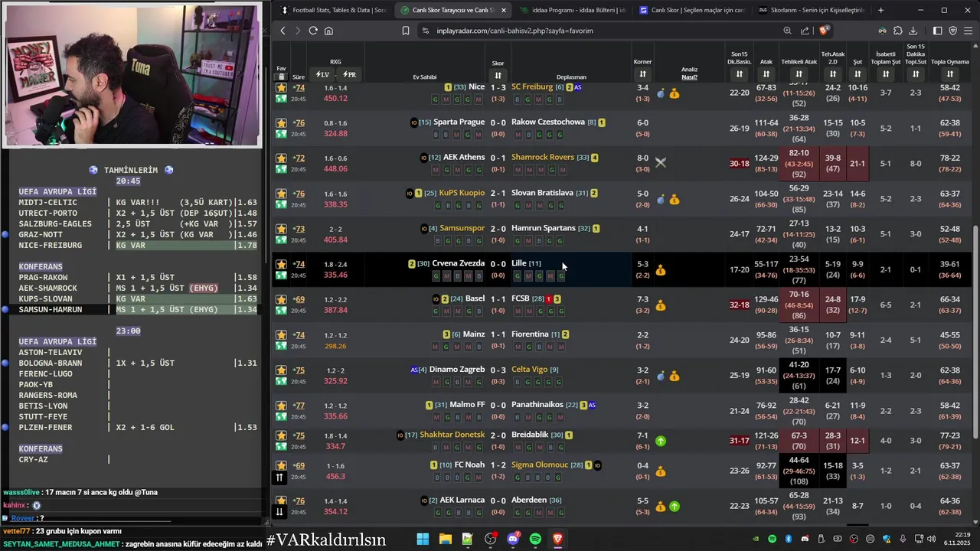Jump to top with double up-arrow button
Viewport: 980px width, 551px height.
coord(279,477)
